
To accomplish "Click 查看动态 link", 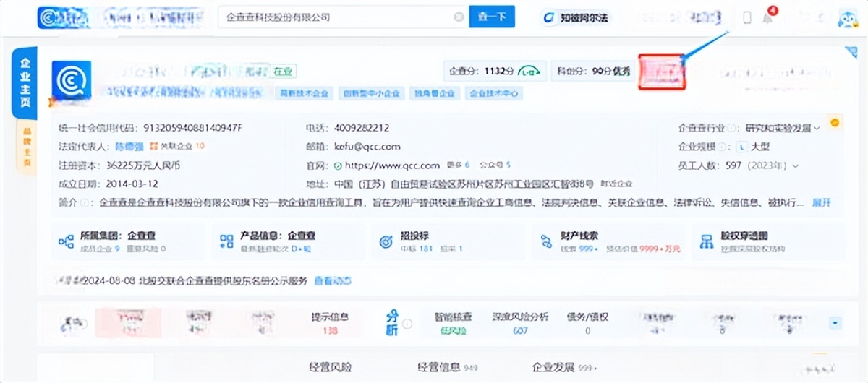I will tap(333, 280).
